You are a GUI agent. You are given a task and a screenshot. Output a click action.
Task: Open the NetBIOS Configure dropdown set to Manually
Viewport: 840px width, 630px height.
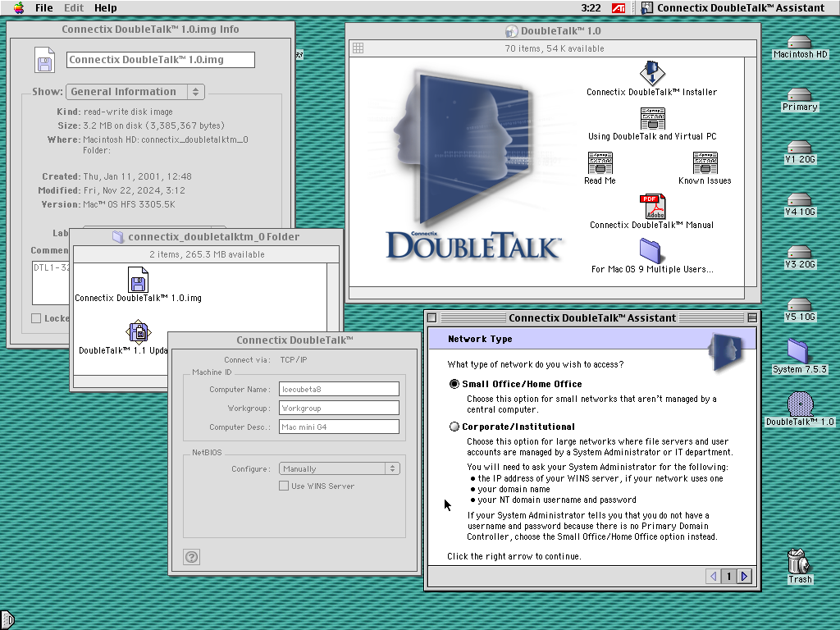340,468
